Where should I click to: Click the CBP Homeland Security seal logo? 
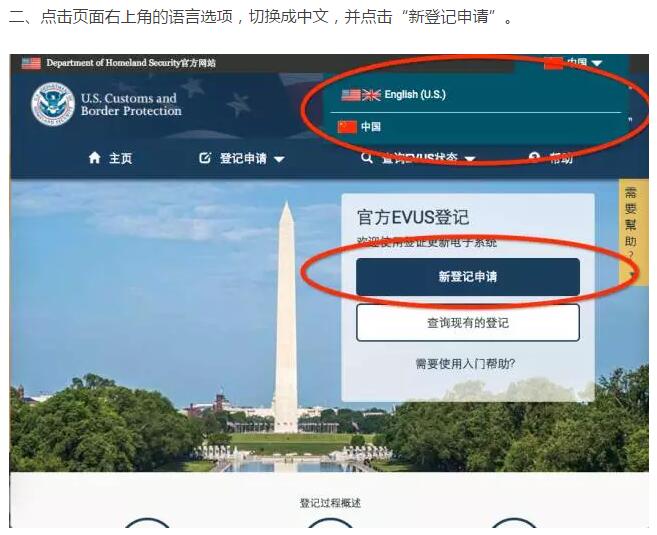pyautogui.click(x=53, y=104)
